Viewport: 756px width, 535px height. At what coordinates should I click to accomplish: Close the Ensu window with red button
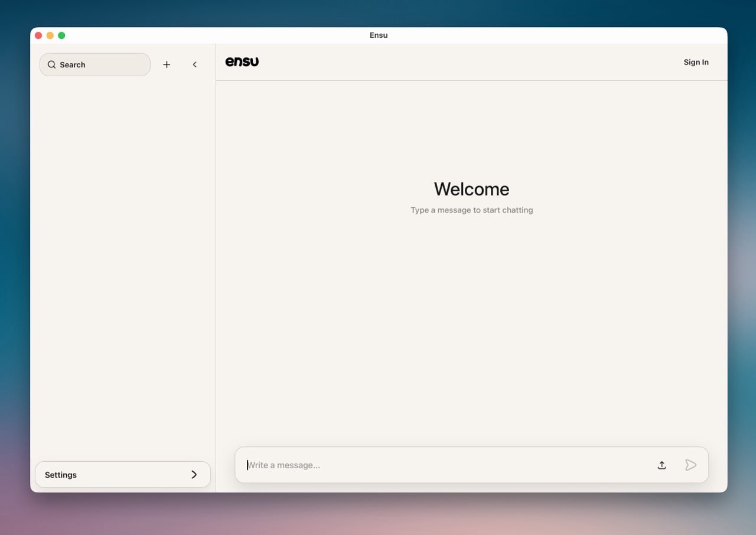38,35
